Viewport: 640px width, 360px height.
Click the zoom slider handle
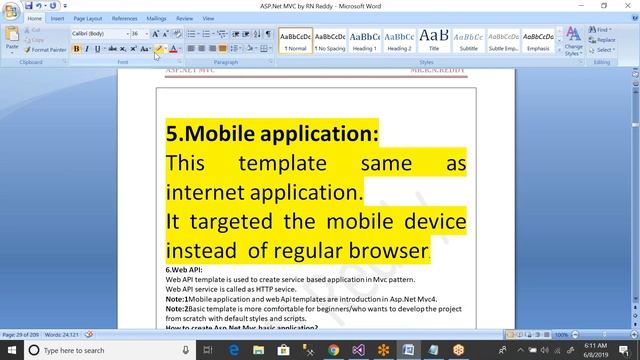click(x=604, y=335)
